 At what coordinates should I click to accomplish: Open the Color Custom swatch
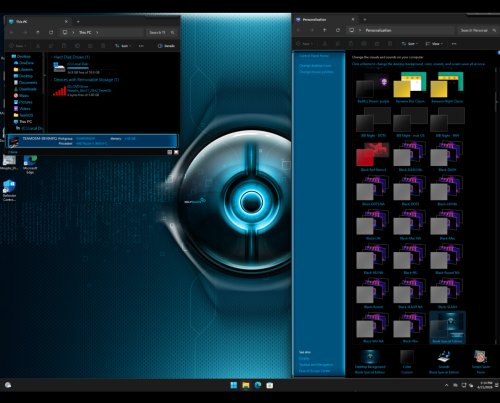pos(407,361)
